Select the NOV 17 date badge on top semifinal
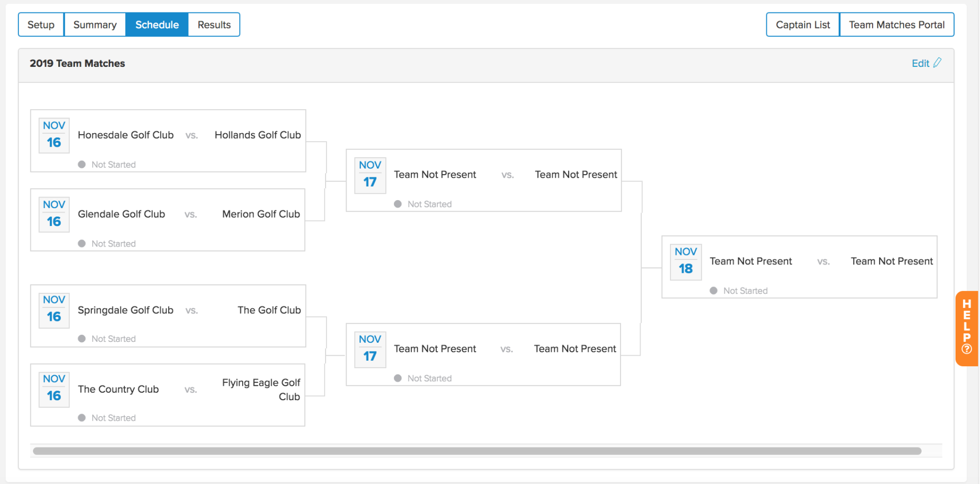Screen dimensions: 980x484 coord(369,175)
